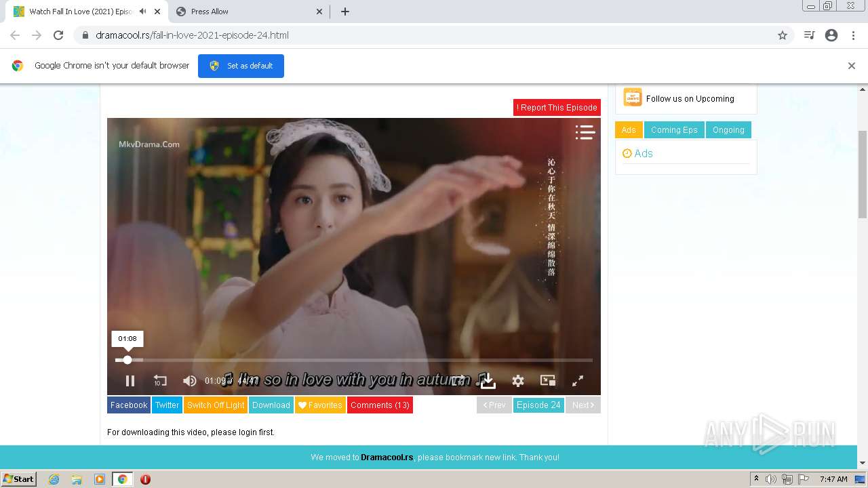The height and width of the screenshot is (488, 868).
Task: Close the Press Allow tab
Action: [x=320, y=12]
